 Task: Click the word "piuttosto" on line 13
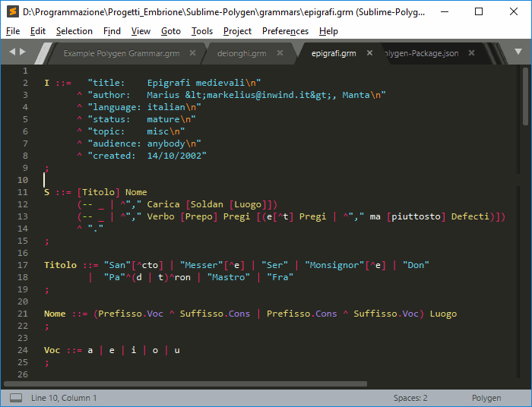(x=416, y=216)
